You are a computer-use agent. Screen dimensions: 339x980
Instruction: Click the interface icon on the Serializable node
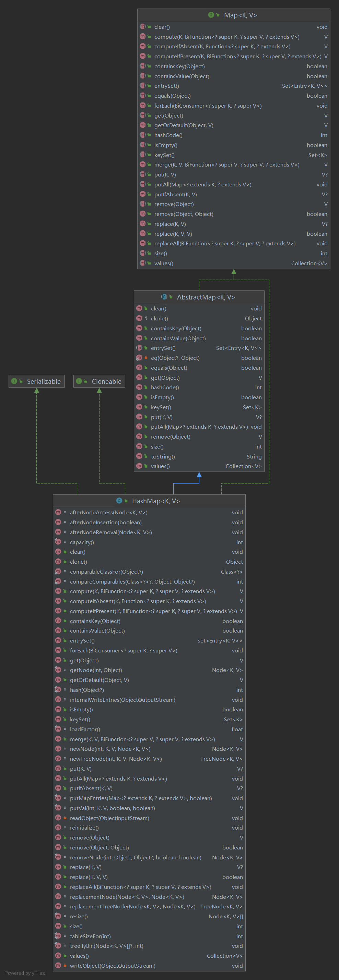[14, 381]
